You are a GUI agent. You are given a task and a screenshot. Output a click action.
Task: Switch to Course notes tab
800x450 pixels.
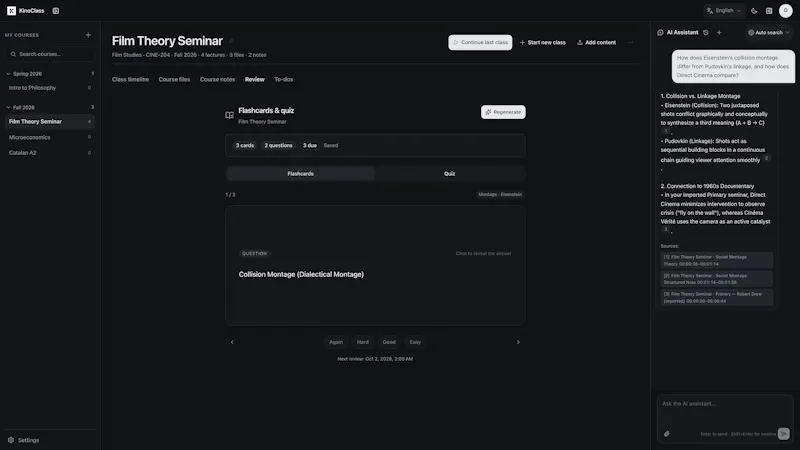click(x=217, y=80)
